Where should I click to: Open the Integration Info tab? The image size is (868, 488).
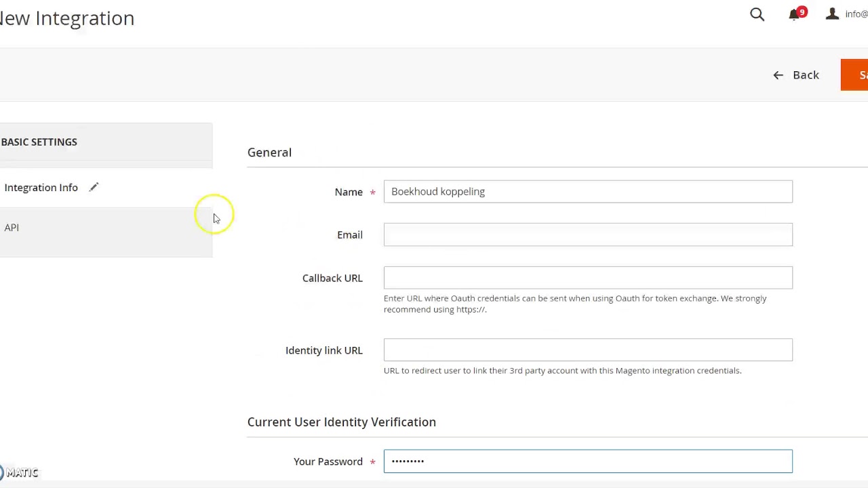coord(106,187)
